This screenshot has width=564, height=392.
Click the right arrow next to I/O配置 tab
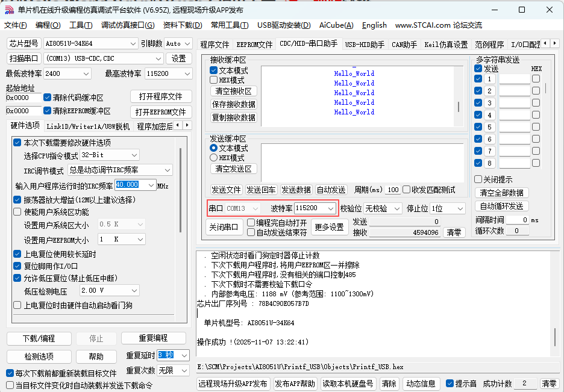pyautogui.click(x=554, y=43)
